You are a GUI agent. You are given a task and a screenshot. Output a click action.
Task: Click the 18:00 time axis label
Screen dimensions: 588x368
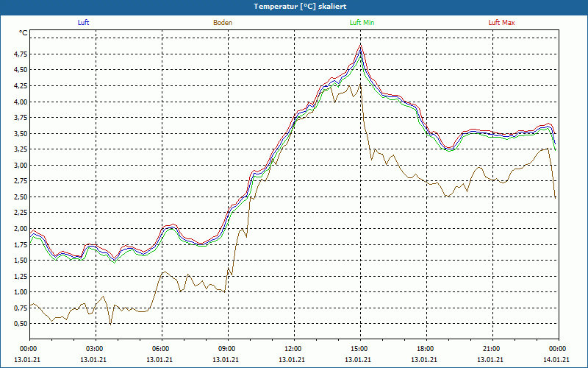pos(426,349)
